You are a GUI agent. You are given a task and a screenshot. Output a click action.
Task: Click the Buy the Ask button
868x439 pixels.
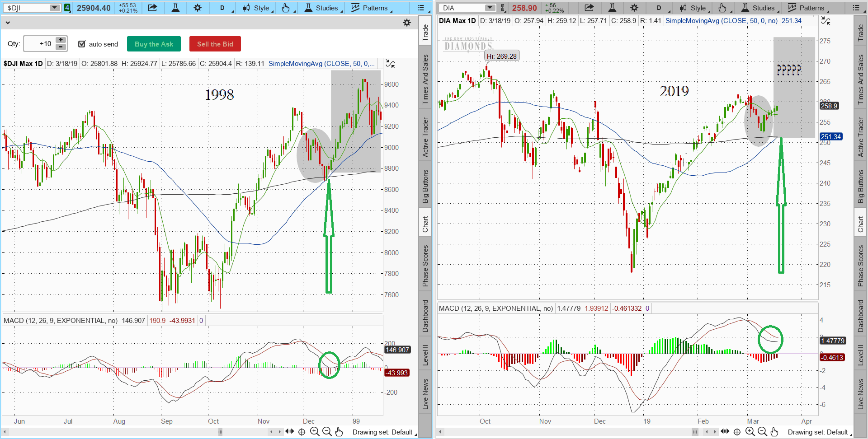154,44
